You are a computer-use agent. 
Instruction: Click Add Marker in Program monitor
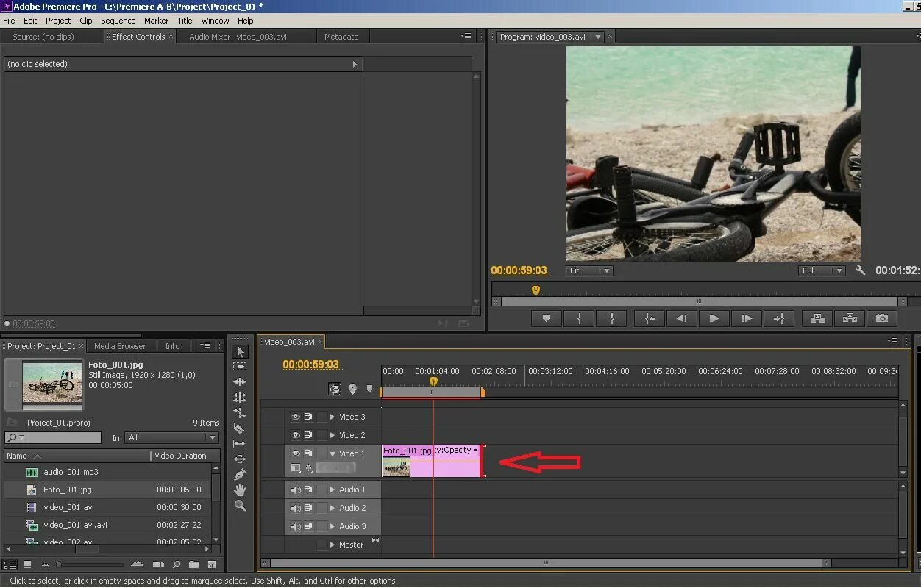pos(546,318)
